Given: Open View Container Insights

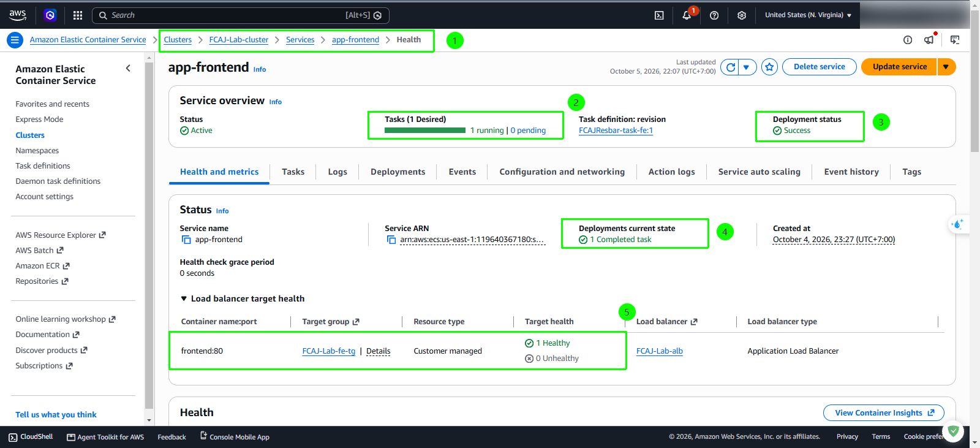Looking at the screenshot, I should click(x=884, y=412).
